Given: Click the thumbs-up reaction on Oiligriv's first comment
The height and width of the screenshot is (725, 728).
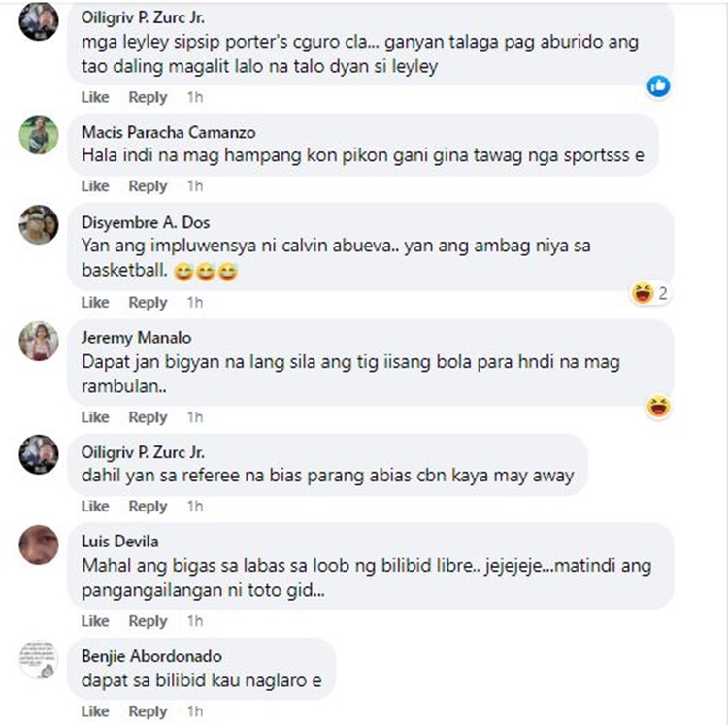Looking at the screenshot, I should 658,86.
